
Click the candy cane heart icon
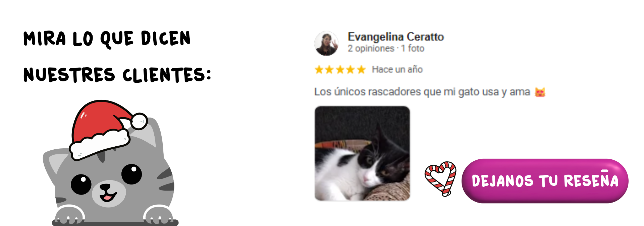(x=440, y=179)
